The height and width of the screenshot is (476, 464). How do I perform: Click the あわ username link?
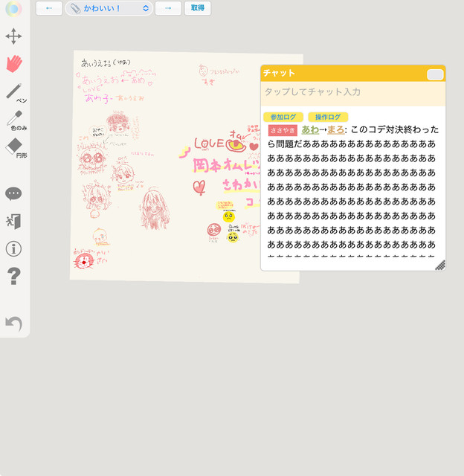pos(309,129)
